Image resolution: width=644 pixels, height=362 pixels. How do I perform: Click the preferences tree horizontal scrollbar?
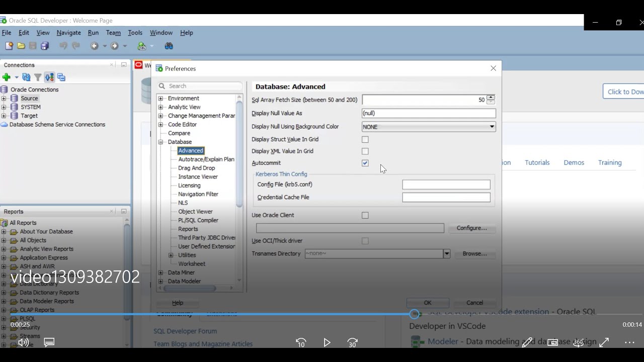click(x=190, y=288)
